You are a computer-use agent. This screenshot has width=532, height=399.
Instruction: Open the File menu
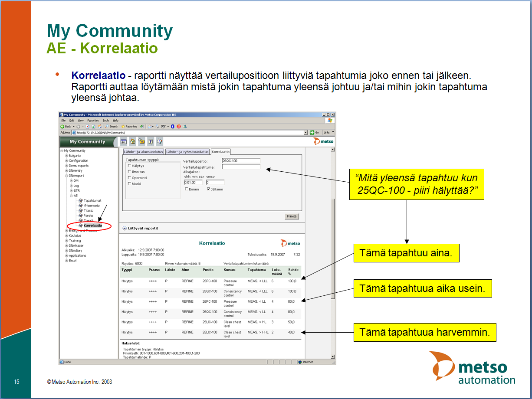[63, 121]
